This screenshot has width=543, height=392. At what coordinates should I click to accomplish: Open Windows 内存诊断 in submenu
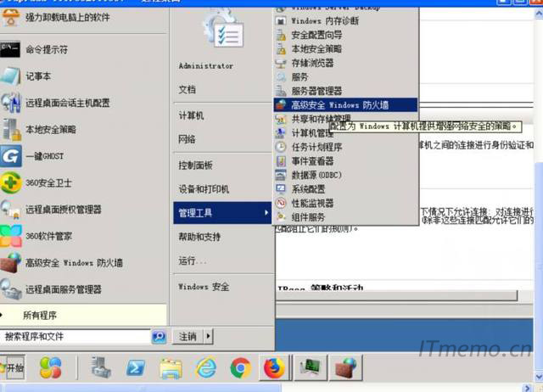click(346, 20)
